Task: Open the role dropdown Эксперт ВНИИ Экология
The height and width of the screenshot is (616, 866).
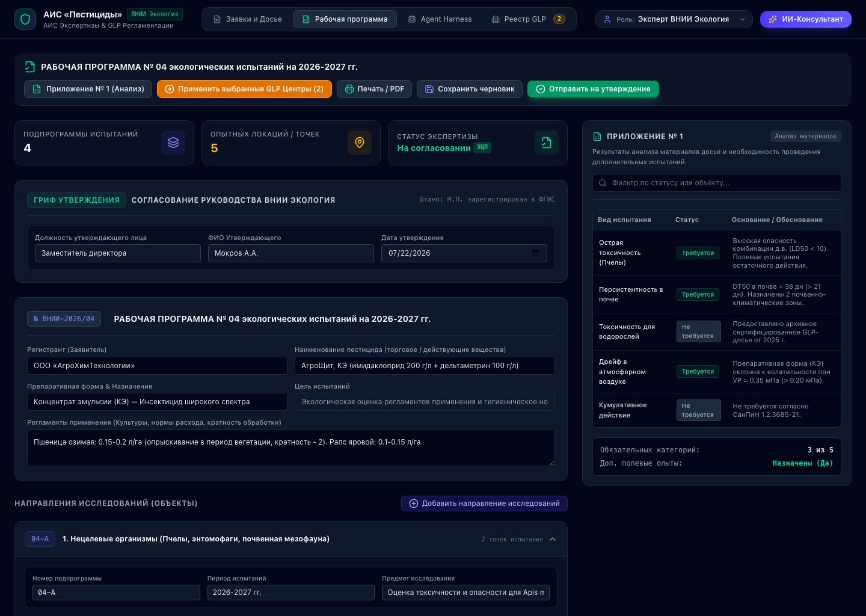Action: [674, 19]
